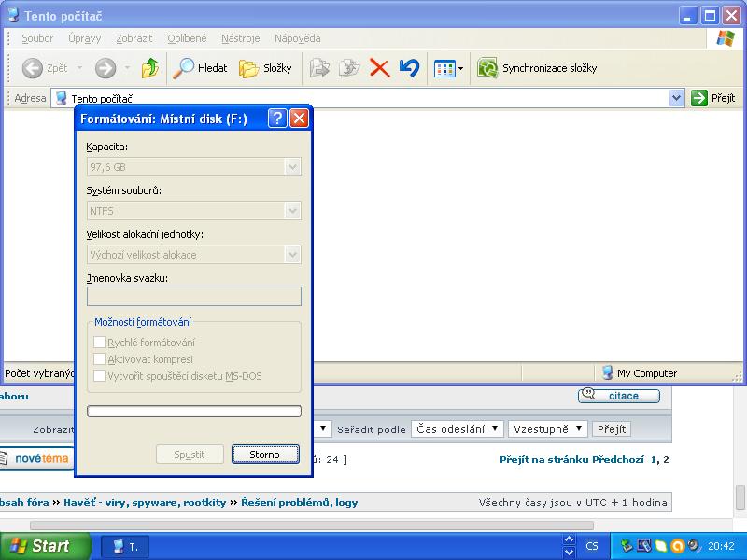This screenshot has height=560, width=747.
Task: Click the Jmenovka svazku text field
Action: (x=194, y=297)
